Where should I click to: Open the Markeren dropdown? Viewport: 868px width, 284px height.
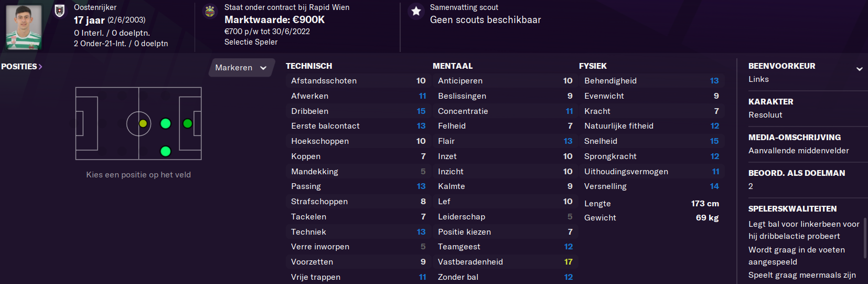click(x=241, y=68)
